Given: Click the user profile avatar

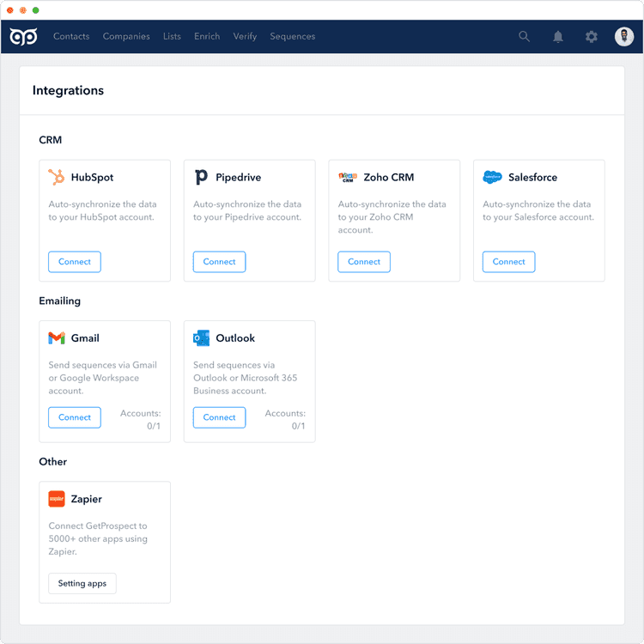Looking at the screenshot, I should coord(624,37).
